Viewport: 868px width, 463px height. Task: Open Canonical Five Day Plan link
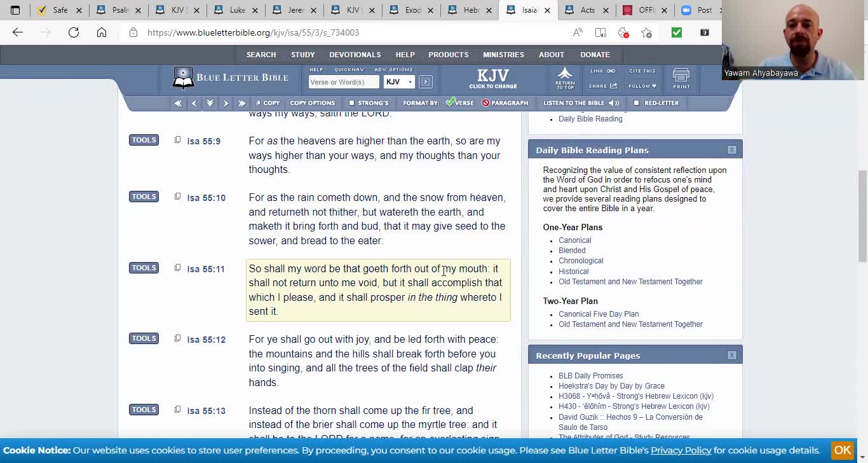(599, 314)
